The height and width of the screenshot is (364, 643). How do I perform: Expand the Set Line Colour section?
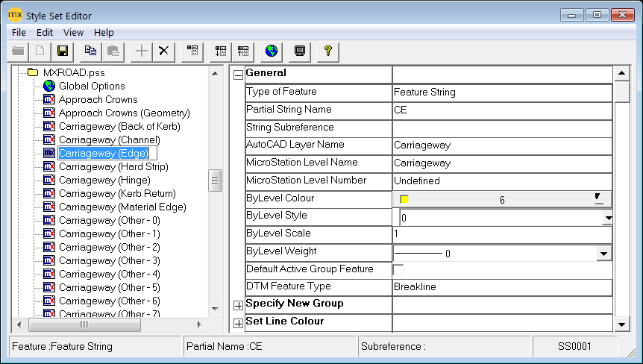pos(238,324)
